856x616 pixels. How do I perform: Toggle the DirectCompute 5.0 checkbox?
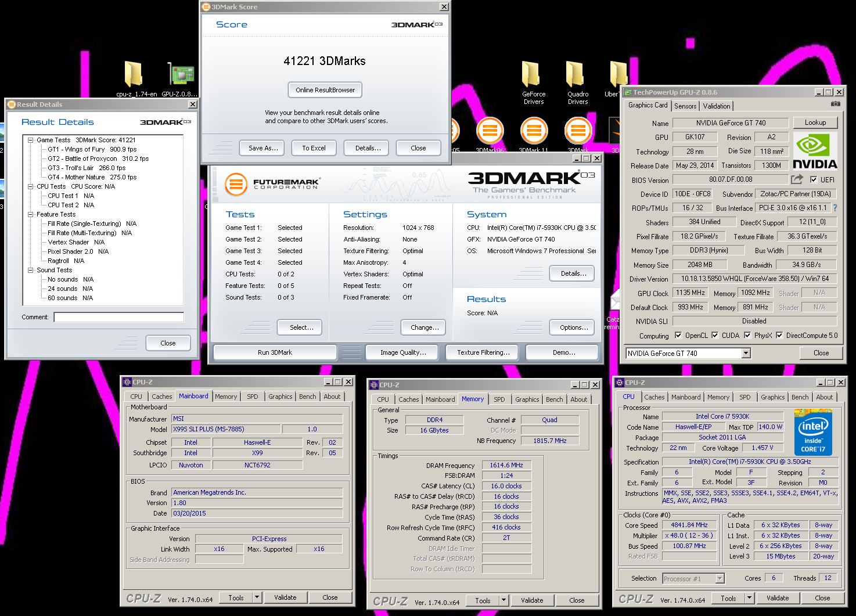click(779, 336)
